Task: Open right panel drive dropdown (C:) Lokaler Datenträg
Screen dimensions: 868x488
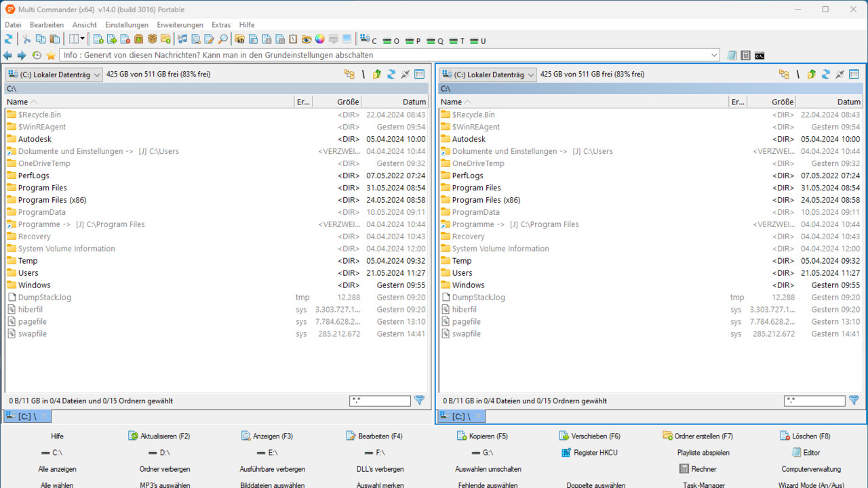Action: [488, 75]
